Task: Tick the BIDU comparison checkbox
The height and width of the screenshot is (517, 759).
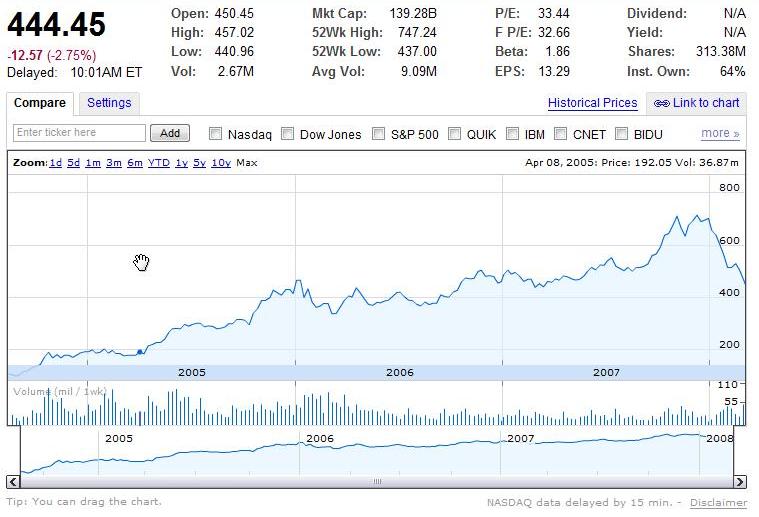Action: (622, 134)
